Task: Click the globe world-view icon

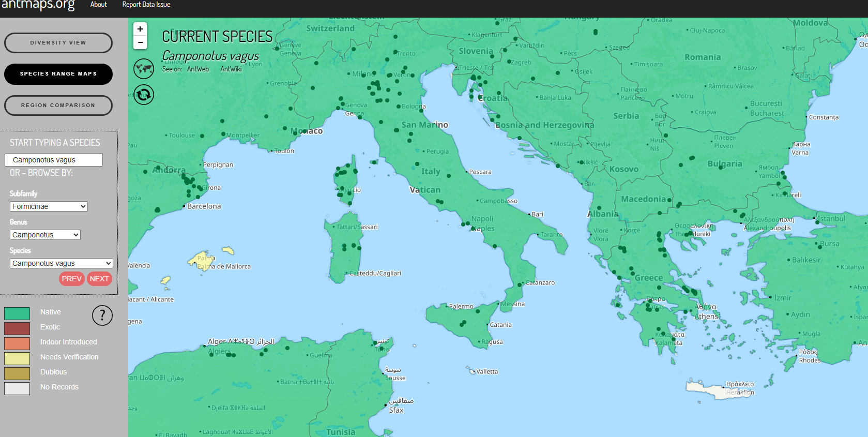Action: (144, 68)
